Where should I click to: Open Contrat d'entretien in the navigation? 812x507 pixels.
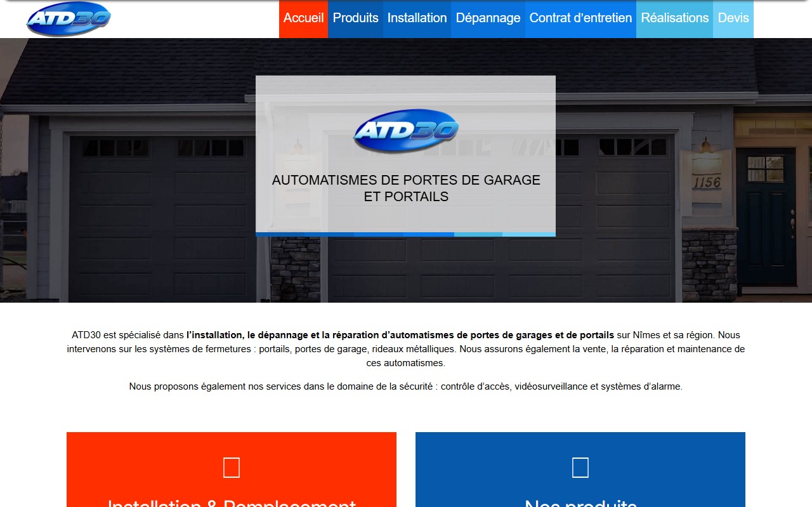coord(580,19)
